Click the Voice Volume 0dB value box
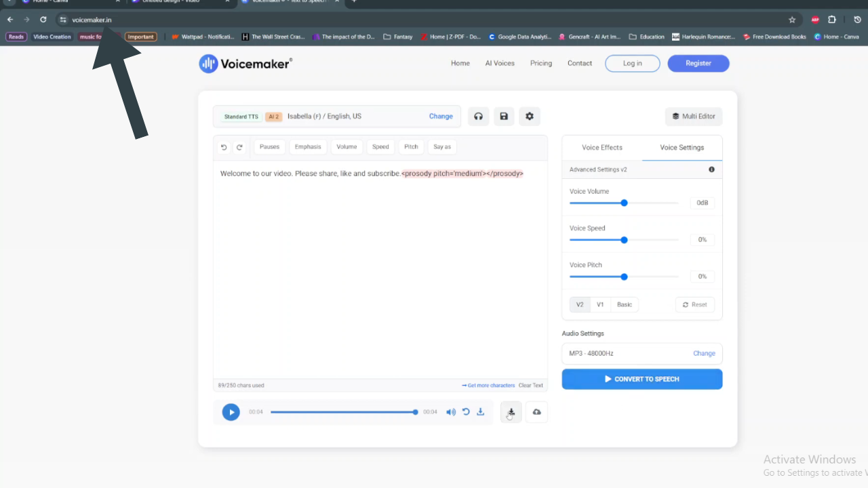The image size is (868, 488). coord(702,203)
